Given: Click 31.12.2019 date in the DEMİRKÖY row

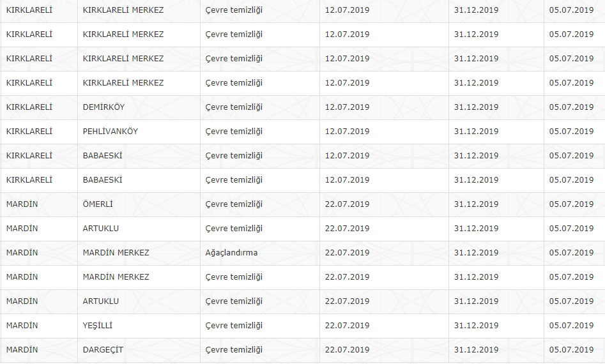Looking at the screenshot, I should coord(476,107).
